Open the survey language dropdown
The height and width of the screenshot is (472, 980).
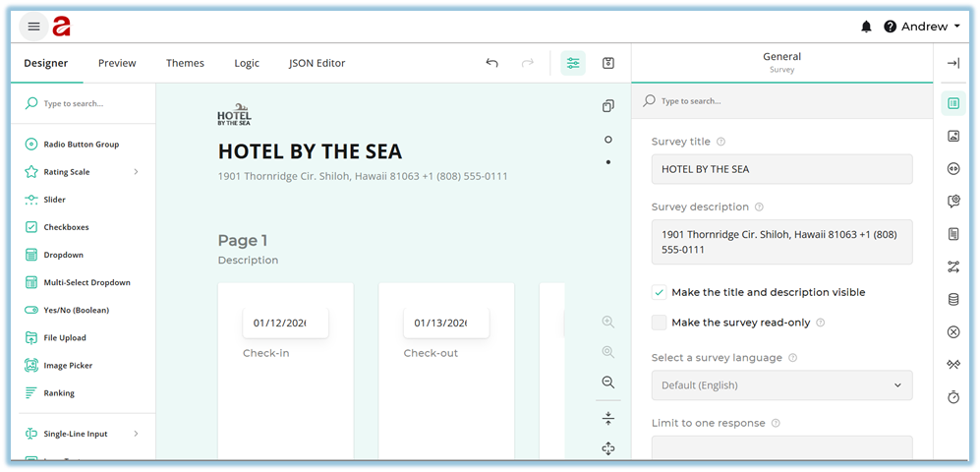point(781,385)
